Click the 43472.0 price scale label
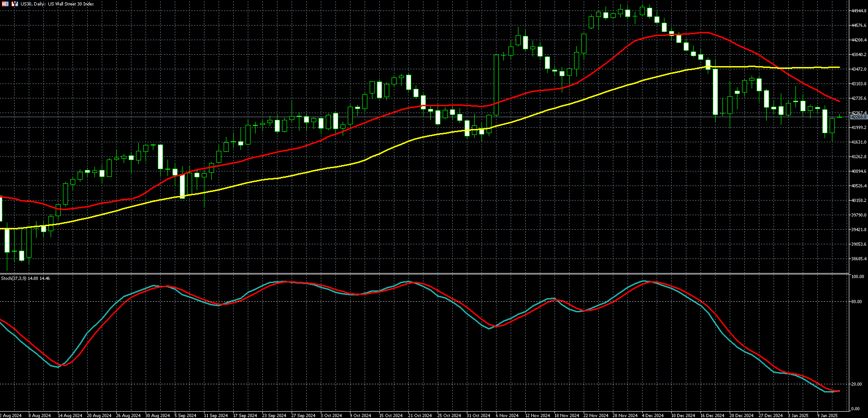868x418 pixels. 858,69
